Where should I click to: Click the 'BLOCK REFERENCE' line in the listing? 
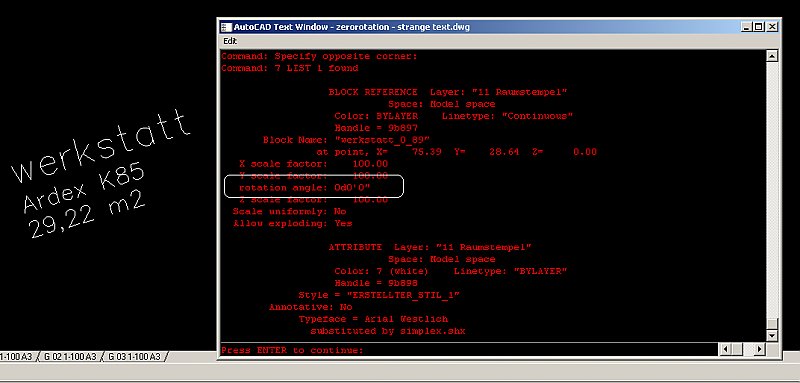pos(448,92)
